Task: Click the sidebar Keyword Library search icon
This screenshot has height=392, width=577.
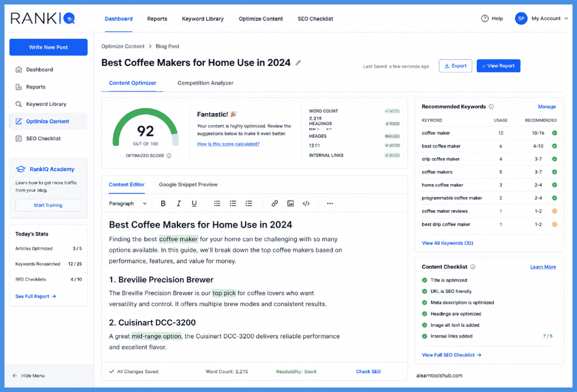Action: coord(19,104)
